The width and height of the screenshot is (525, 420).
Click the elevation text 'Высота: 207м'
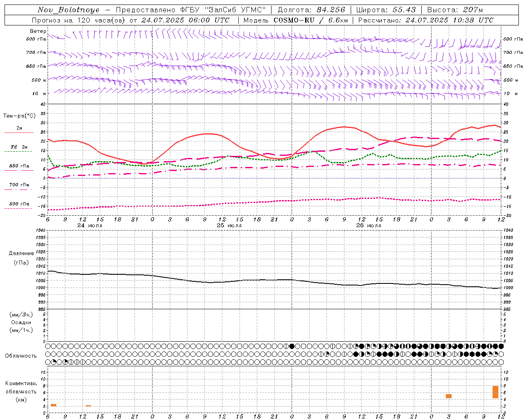pos(455,10)
